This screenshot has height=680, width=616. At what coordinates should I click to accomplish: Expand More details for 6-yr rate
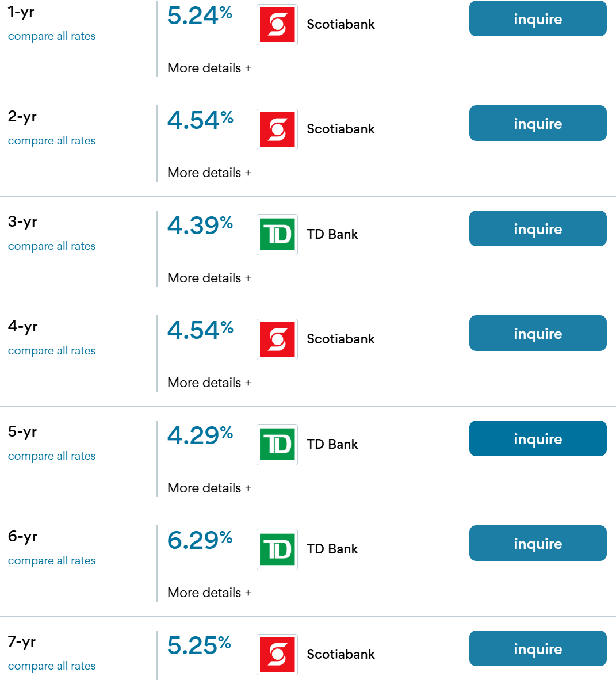click(x=209, y=593)
